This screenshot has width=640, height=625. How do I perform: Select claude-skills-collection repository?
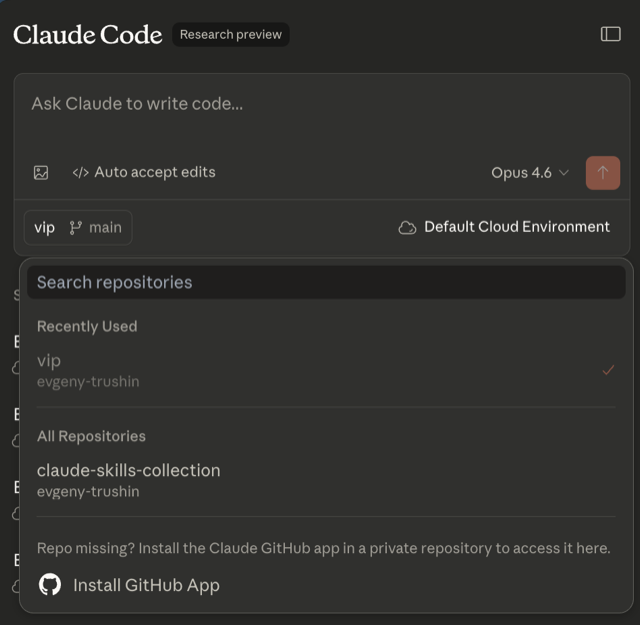pyautogui.click(x=326, y=480)
